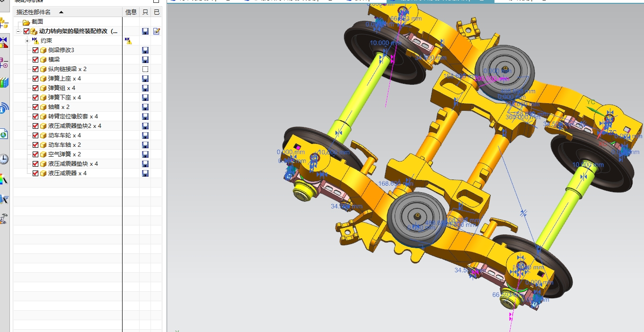Click the save-disk icon in 弹簧上座 row

(145, 79)
